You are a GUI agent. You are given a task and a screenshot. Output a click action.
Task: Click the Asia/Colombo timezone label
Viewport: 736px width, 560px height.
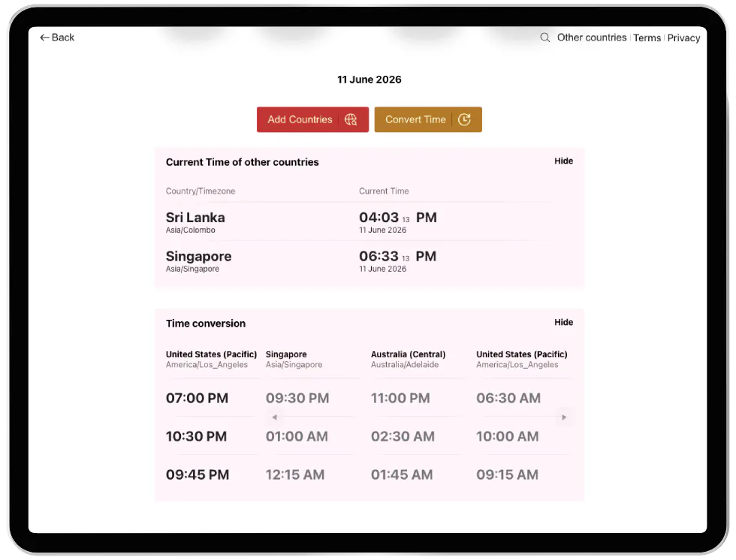pos(191,230)
